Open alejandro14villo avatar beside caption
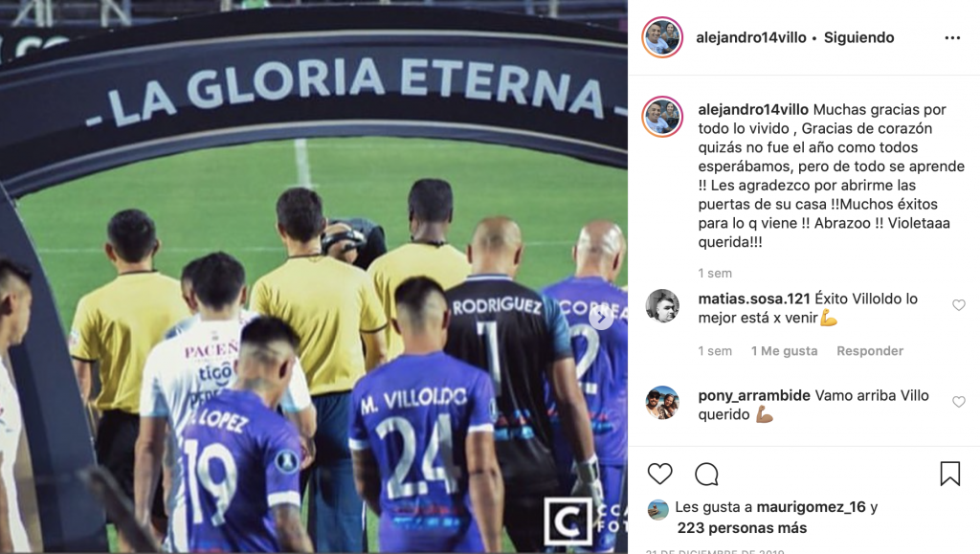Screen dimensions: 980x554 [x=662, y=117]
